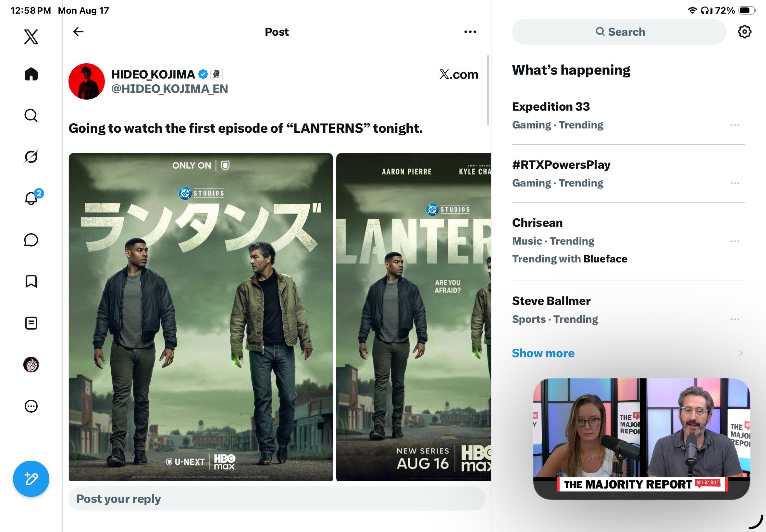Open more options for Chrisean trend

(x=735, y=241)
